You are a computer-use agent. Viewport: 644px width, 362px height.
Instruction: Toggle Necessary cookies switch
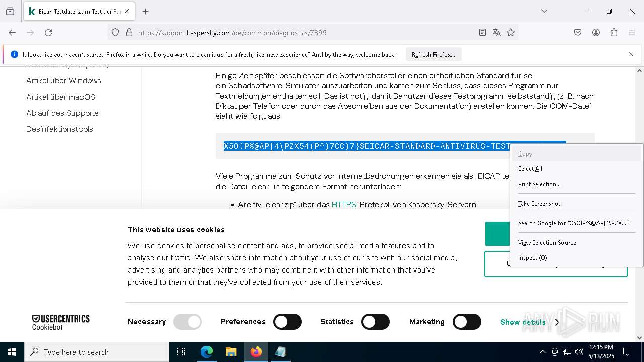[187, 322]
